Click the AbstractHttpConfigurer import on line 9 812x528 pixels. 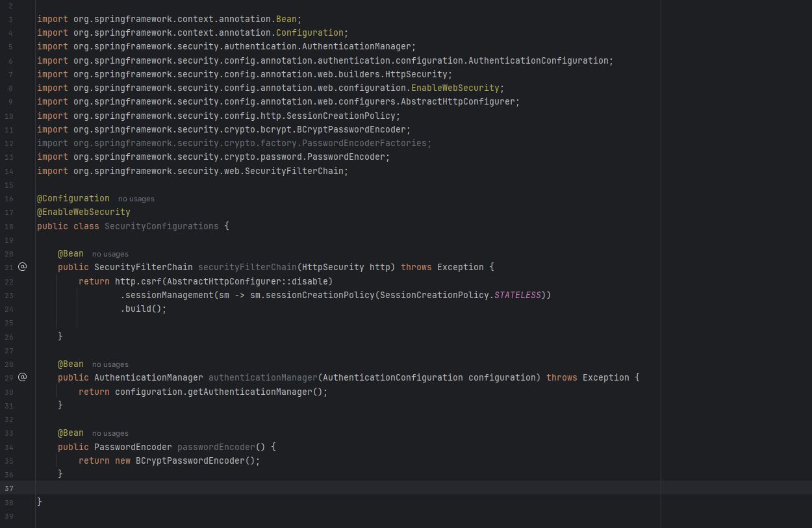[279, 101]
